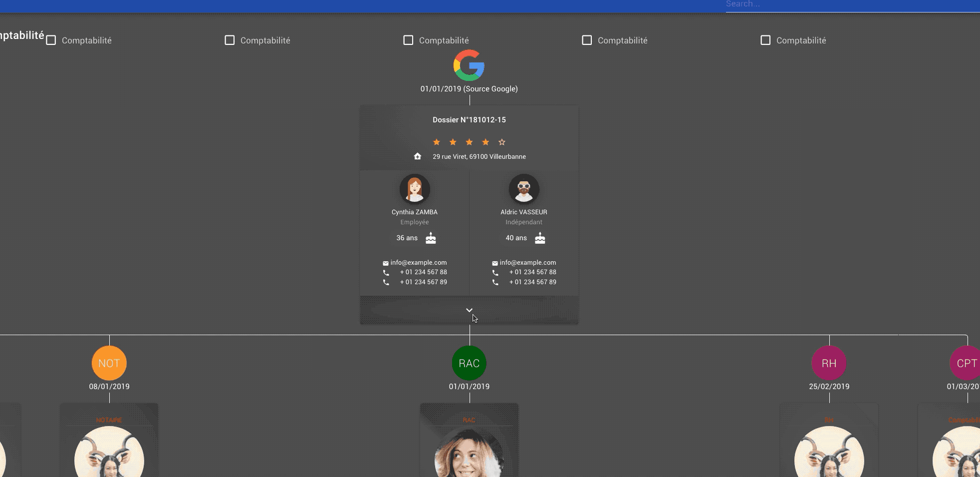980x477 pixels.
Task: Expand dossier card with the chevron down
Action: pos(469,310)
